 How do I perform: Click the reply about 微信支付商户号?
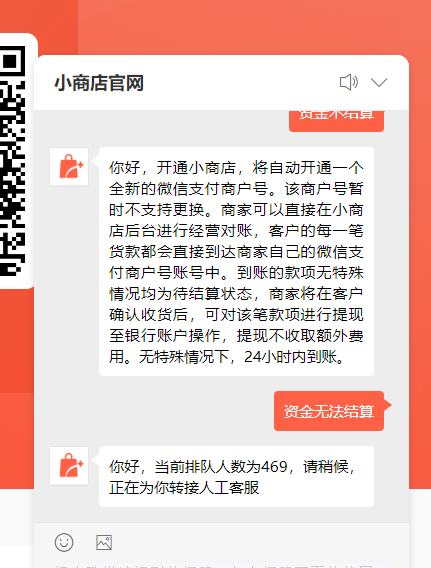(x=236, y=262)
